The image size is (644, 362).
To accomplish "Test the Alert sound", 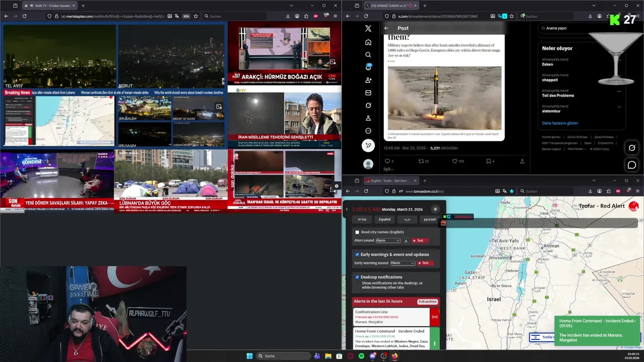I will pos(420,241).
